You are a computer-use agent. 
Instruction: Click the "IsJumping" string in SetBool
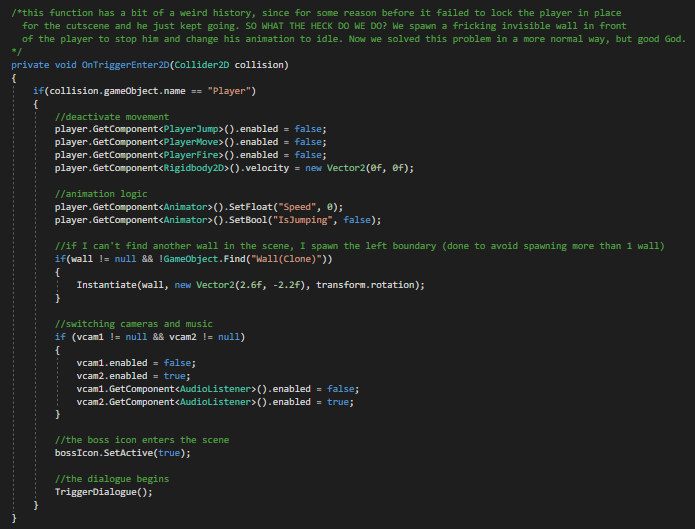303,220
